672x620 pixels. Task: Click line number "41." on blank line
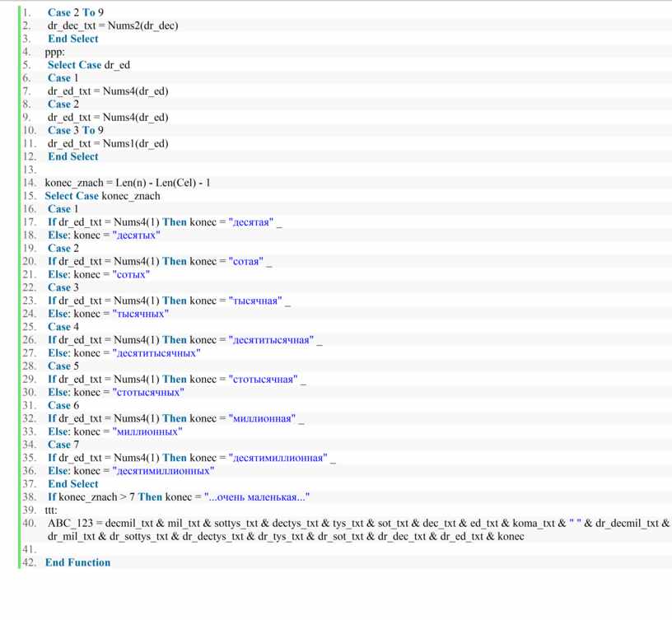(x=29, y=549)
